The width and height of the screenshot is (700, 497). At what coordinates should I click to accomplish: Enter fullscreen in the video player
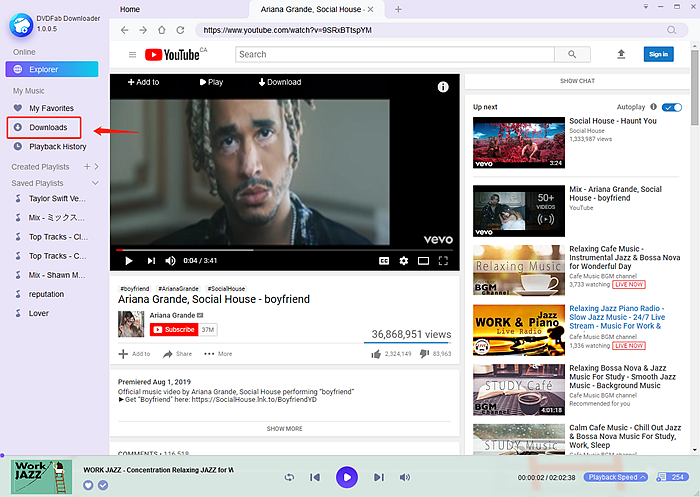[x=443, y=261]
